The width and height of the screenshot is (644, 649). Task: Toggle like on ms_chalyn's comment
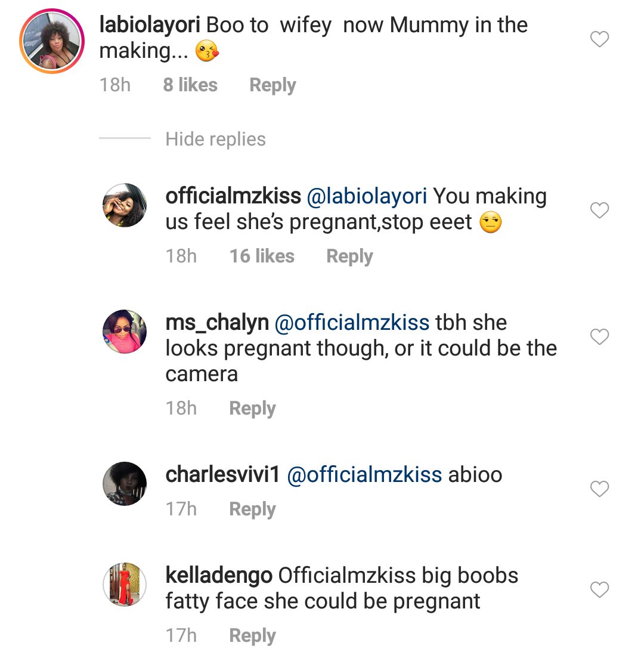599,336
